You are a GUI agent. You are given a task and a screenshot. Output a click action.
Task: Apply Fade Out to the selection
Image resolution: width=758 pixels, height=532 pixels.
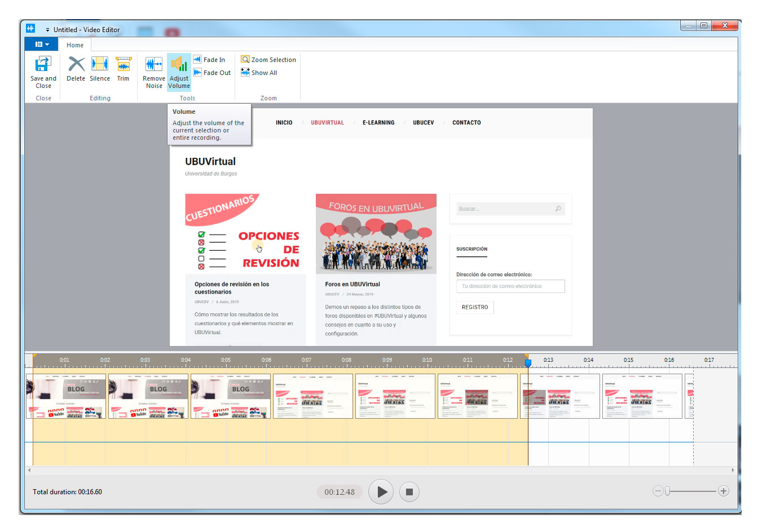coord(212,73)
